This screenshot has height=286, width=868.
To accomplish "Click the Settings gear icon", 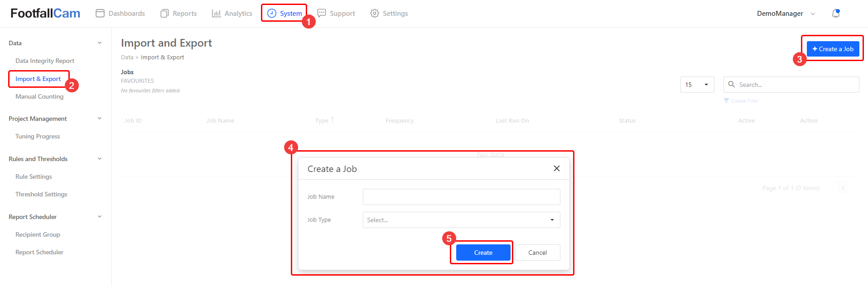I will pos(375,14).
